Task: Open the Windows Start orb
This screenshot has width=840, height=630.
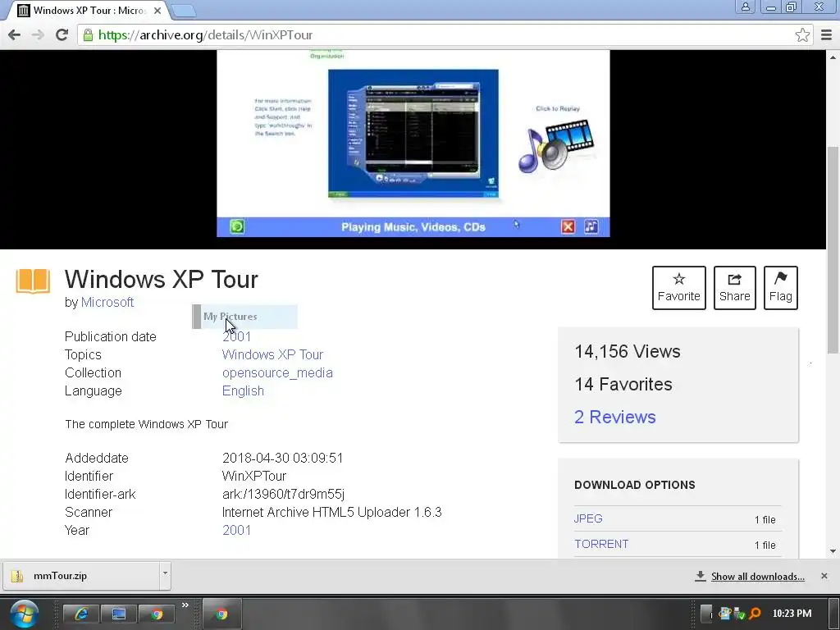Action: 25,614
